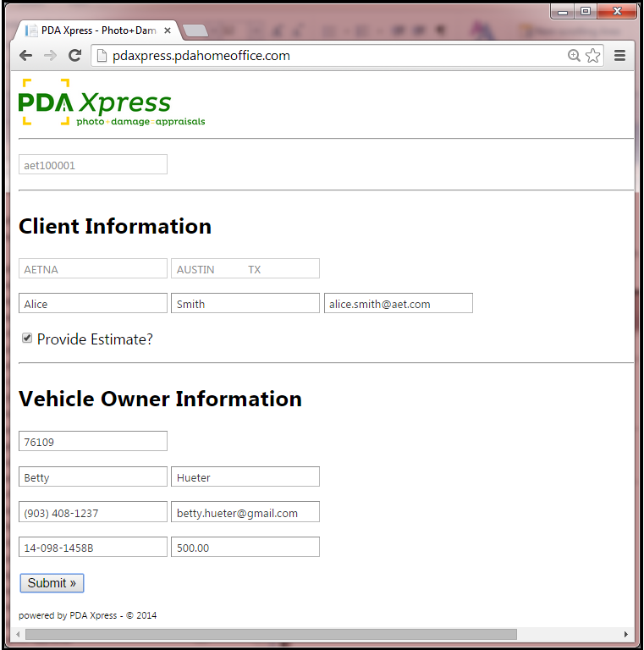Click the PDA Xpress logo
The width and height of the screenshot is (644, 650).
[x=112, y=102]
